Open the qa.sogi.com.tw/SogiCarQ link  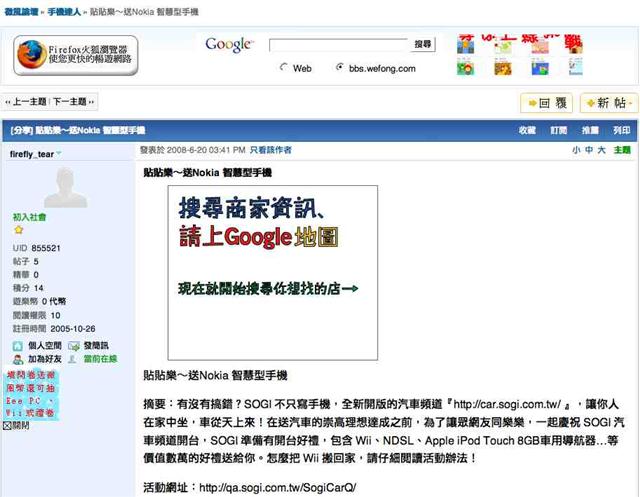pyautogui.click(x=278, y=487)
